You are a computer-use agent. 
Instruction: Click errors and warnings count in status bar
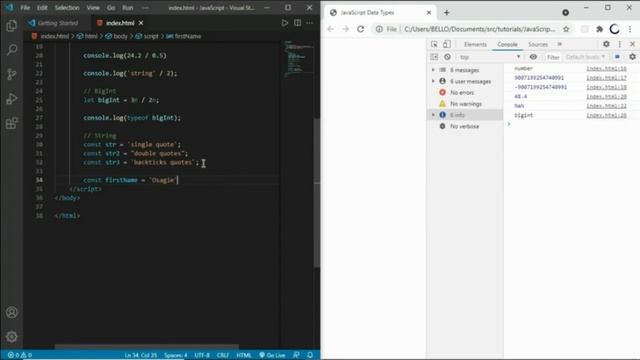(19, 355)
